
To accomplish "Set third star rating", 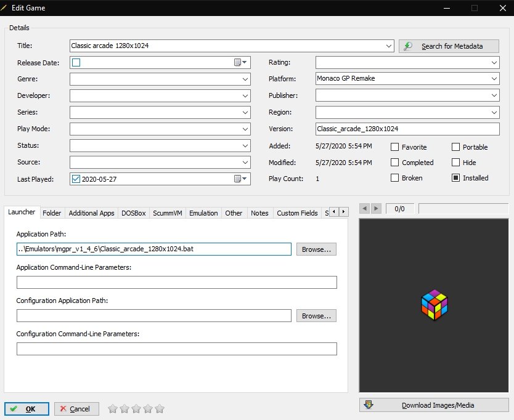I will [136, 408].
